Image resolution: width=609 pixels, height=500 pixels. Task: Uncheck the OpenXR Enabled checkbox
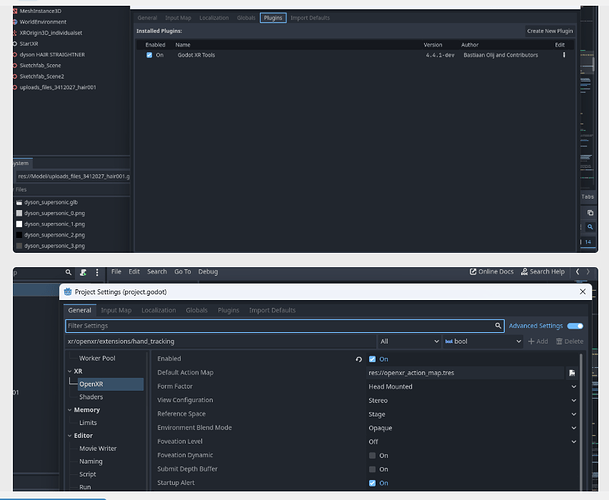373,358
